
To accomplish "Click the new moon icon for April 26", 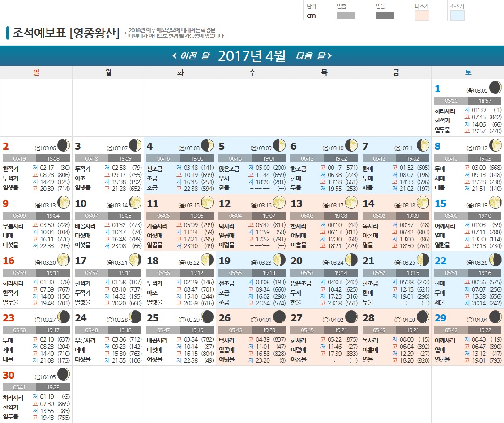I will click(279, 317).
